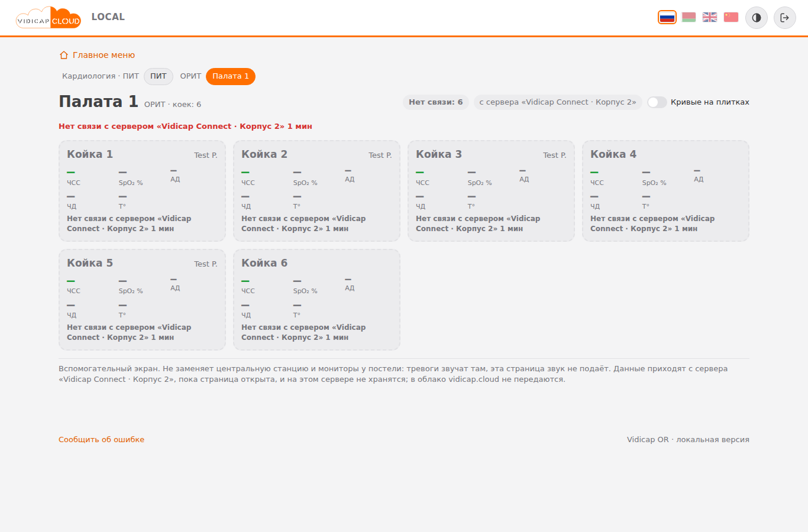Click the home icon beside Главное меню

point(64,55)
